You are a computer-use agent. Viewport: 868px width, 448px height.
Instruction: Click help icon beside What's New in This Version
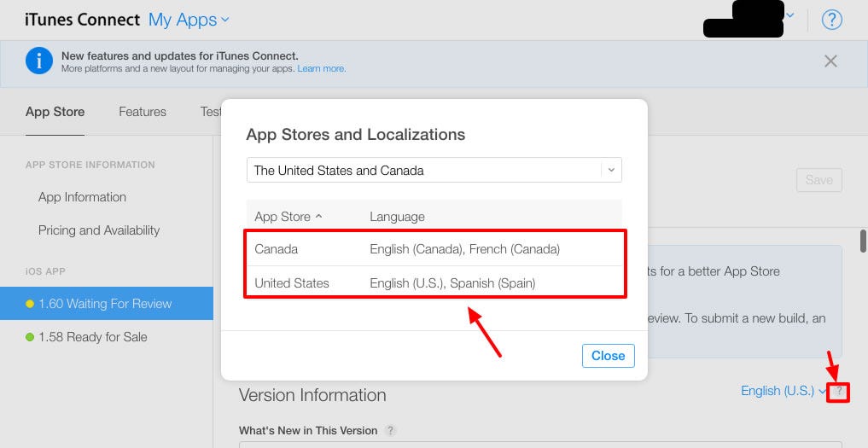(390, 430)
